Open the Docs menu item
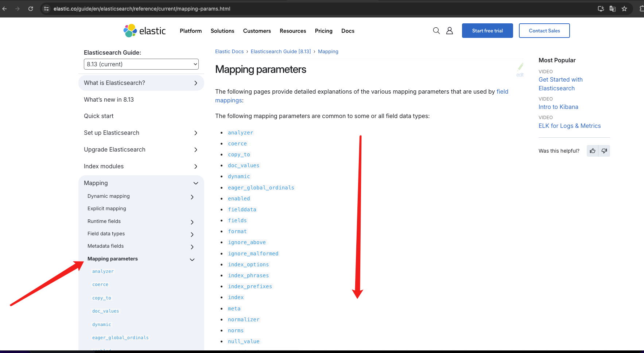The width and height of the screenshot is (644, 353). click(x=348, y=31)
